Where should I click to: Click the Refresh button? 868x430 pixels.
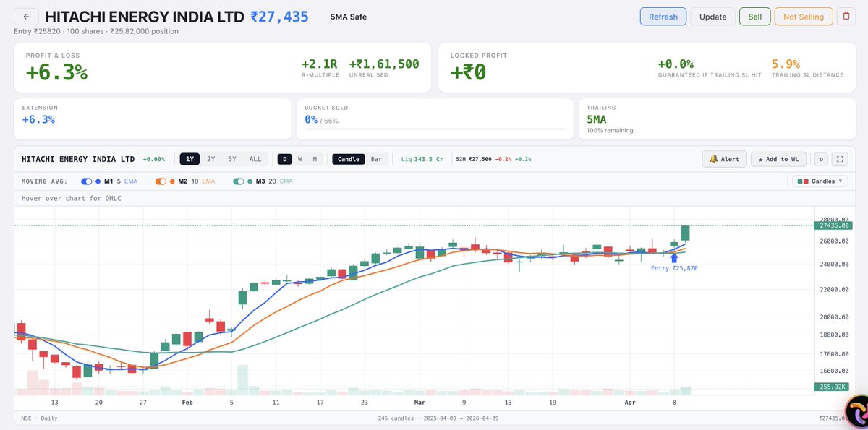click(x=663, y=17)
